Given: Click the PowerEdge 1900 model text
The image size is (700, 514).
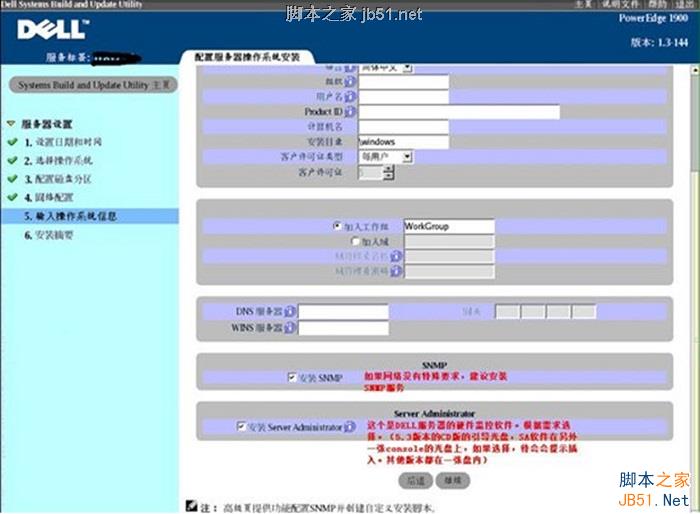Looking at the screenshot, I should [x=653, y=18].
